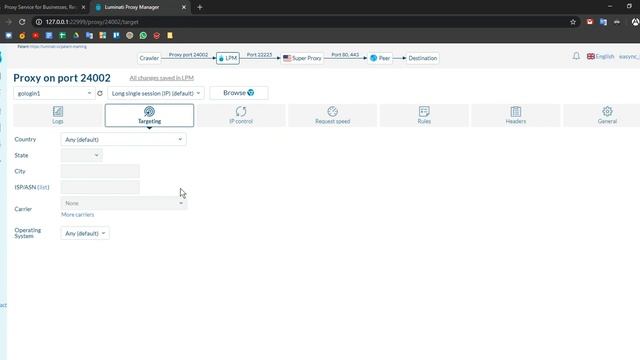Open the Google Drive bookmark icon

point(76,36)
